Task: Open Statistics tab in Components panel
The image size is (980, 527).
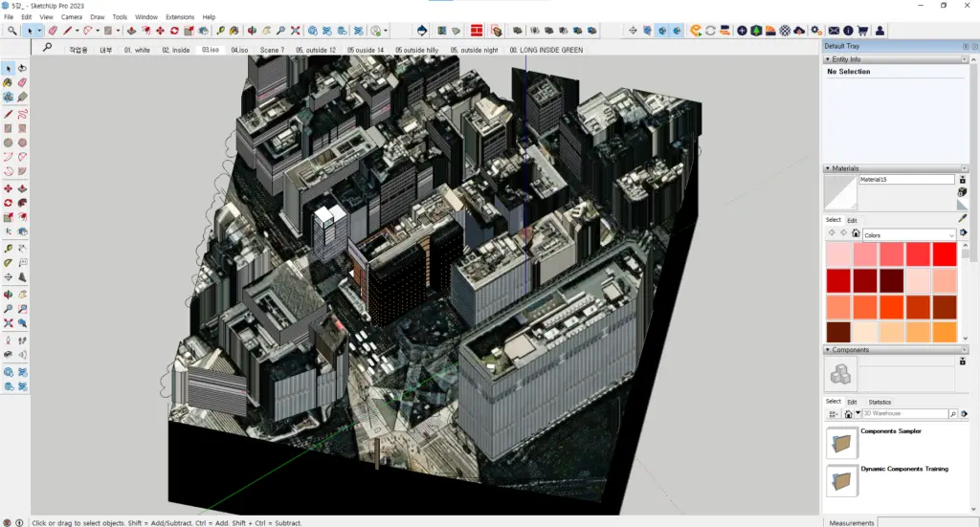Action: point(880,402)
